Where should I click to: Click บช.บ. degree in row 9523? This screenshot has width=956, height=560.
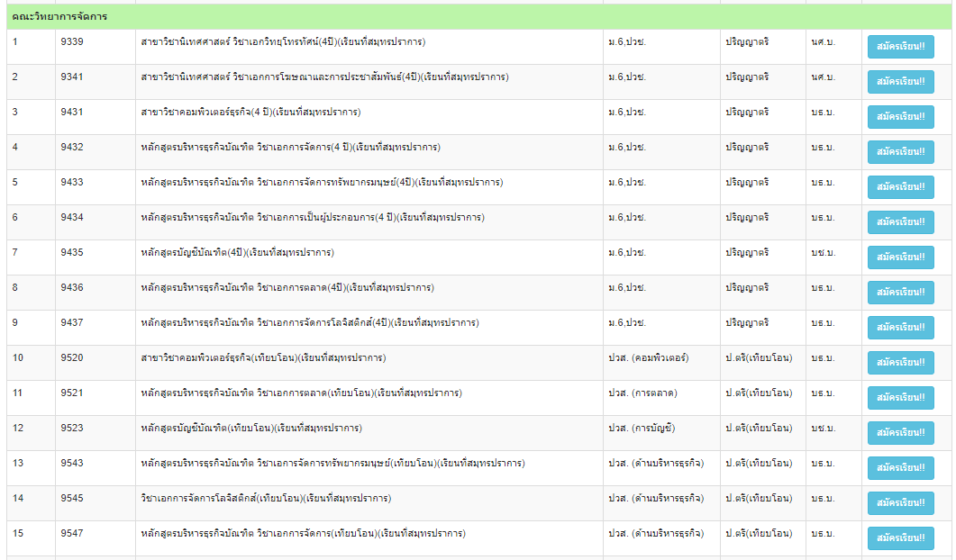[x=823, y=429]
